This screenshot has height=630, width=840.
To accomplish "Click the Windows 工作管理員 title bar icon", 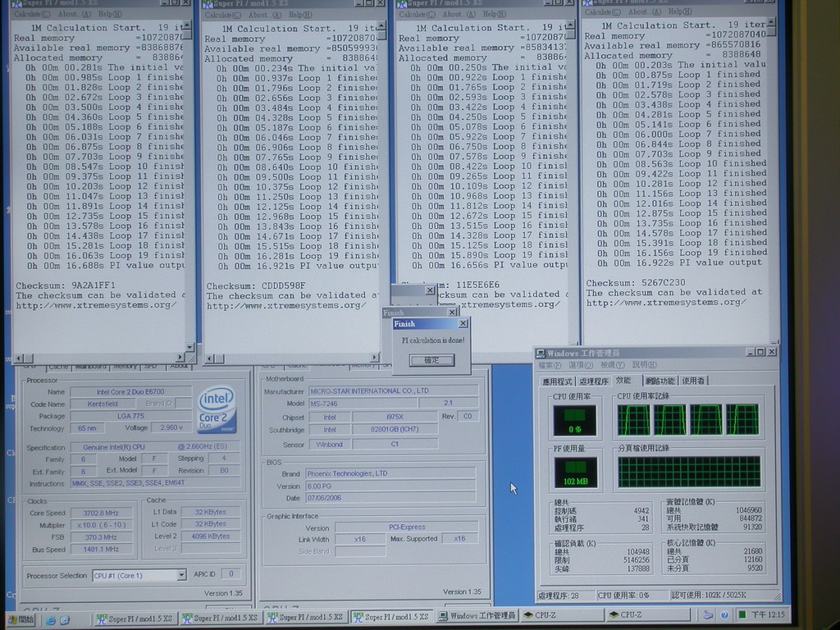I will coord(541,353).
